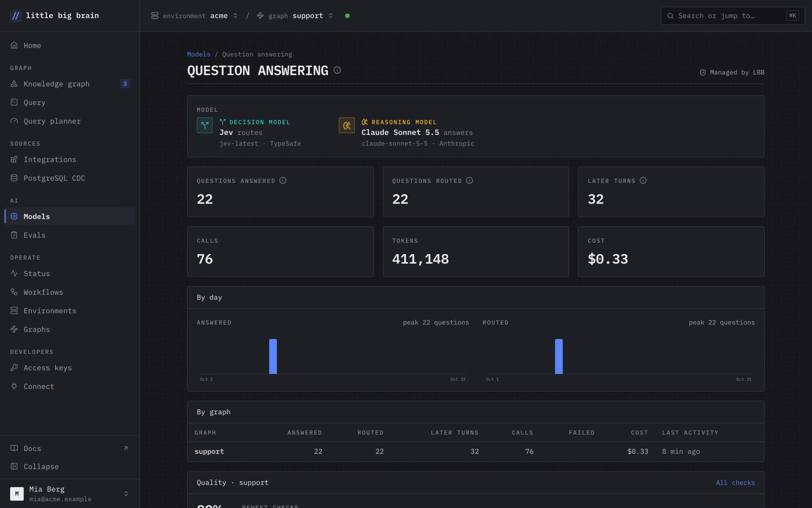Viewport: 812px width, 508px height.
Task: Open PostgreSQL CDC source
Action: click(x=70, y=178)
